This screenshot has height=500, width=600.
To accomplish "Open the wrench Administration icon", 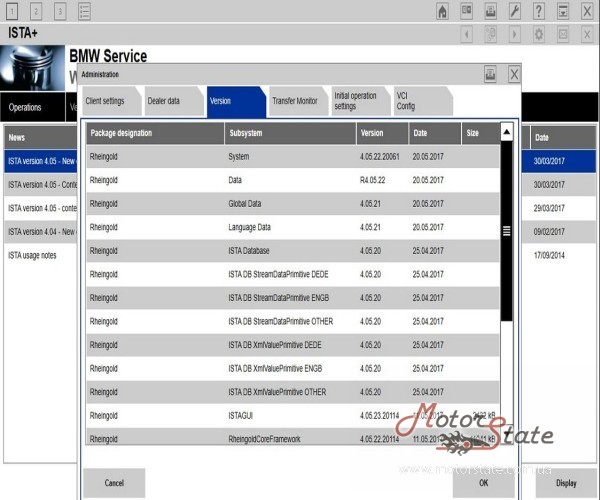I will click(515, 11).
